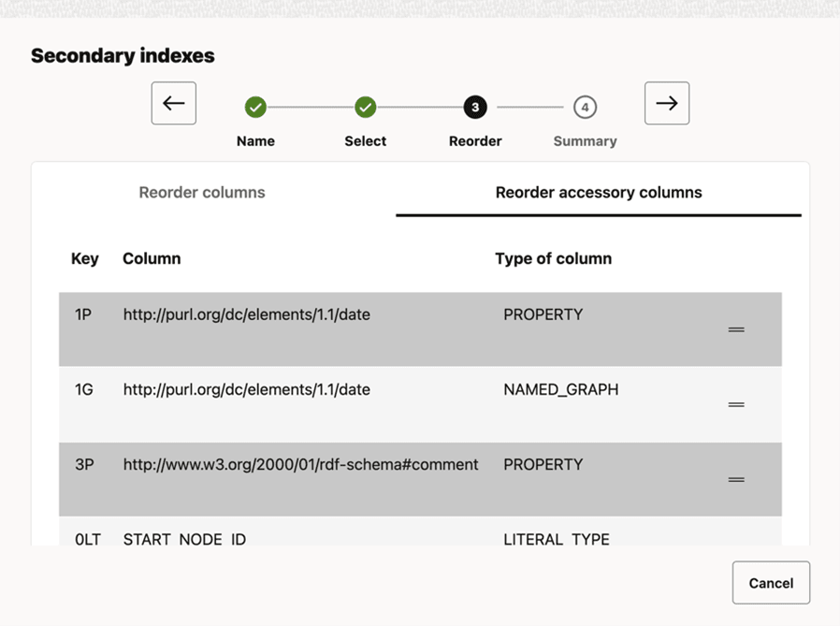Image resolution: width=840 pixels, height=626 pixels.
Task: Go to Summary step 4 circle
Action: [585, 108]
